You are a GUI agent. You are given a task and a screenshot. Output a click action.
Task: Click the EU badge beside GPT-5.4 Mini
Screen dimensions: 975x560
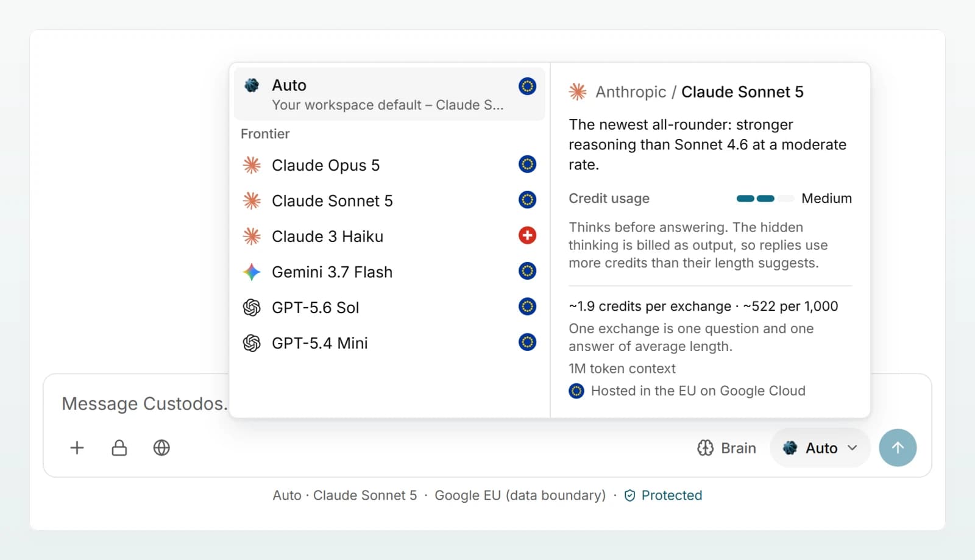point(527,342)
